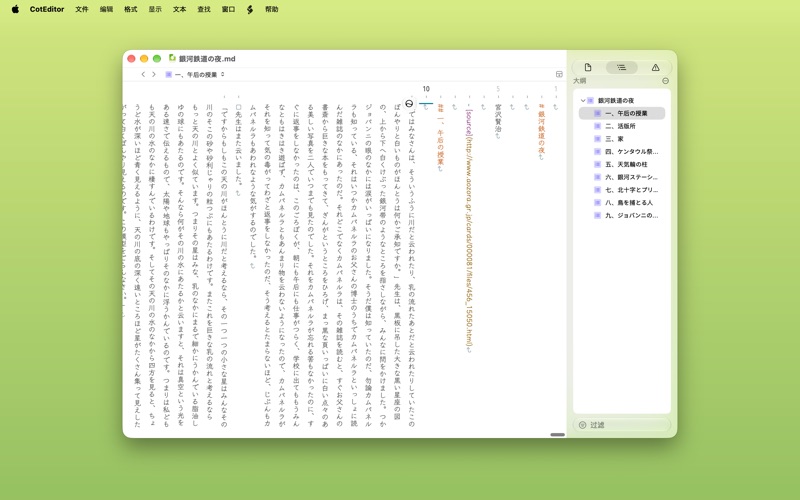Open the Apple menu
Screen dimensions: 800x500
(x=15, y=9)
